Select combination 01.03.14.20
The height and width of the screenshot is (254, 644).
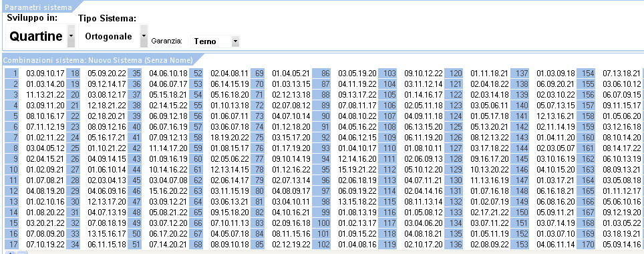coord(45,84)
